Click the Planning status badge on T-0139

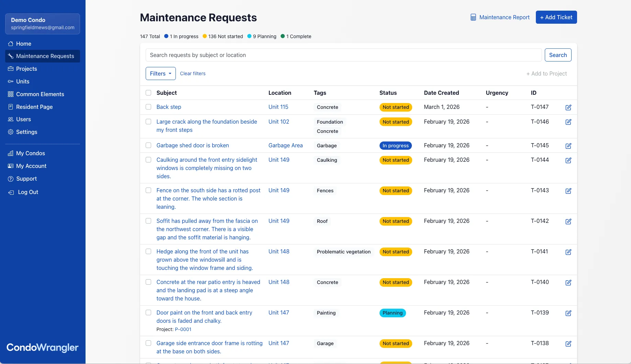tap(393, 313)
